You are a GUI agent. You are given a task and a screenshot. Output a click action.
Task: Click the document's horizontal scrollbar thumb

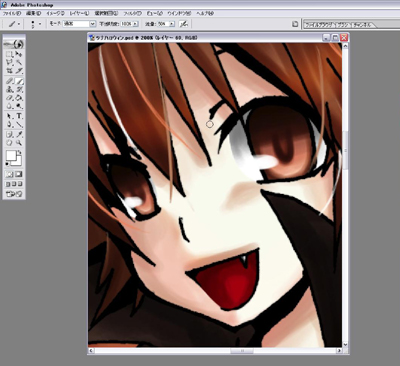pos(242,351)
